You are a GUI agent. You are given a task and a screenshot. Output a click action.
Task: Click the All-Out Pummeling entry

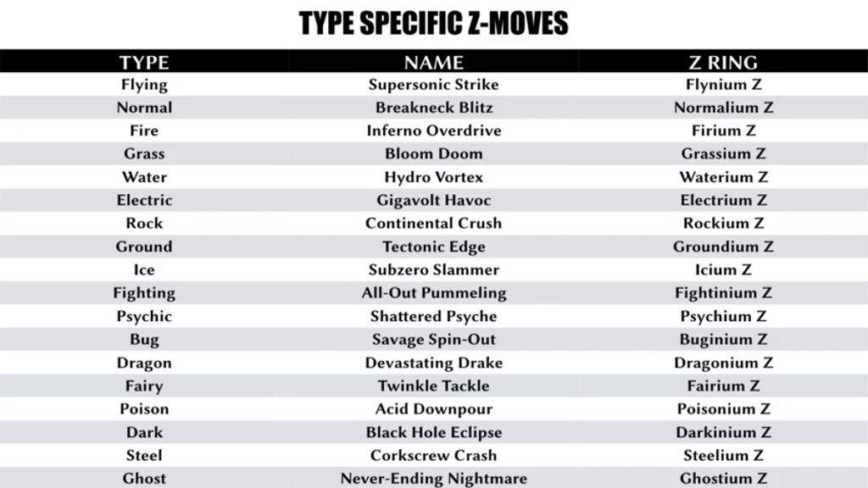pyautogui.click(x=433, y=293)
